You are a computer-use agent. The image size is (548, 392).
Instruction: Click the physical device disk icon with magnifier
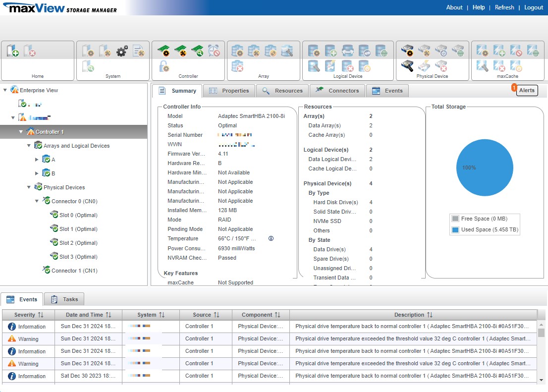click(x=407, y=66)
